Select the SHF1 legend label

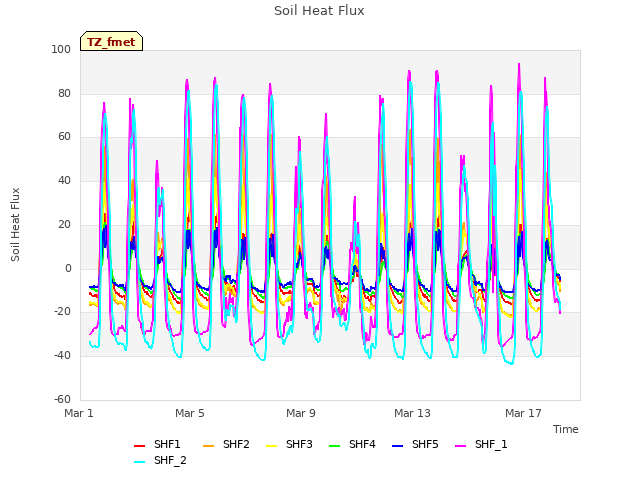coord(167,444)
